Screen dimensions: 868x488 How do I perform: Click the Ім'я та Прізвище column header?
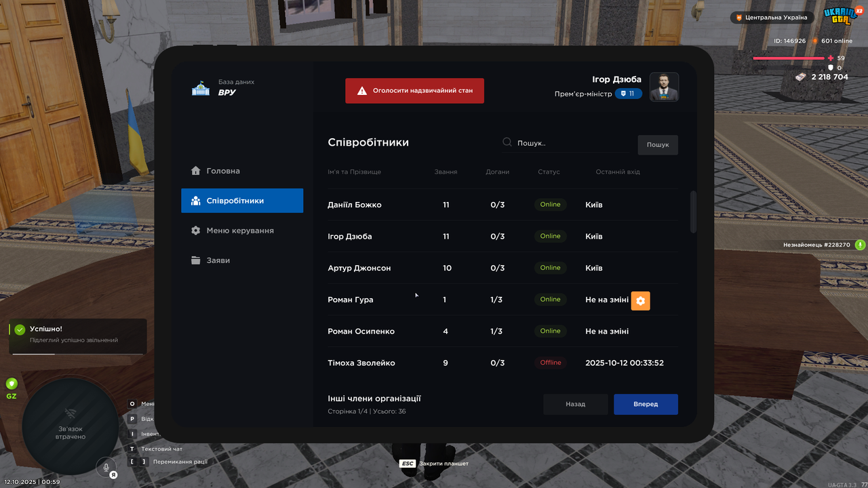point(354,172)
